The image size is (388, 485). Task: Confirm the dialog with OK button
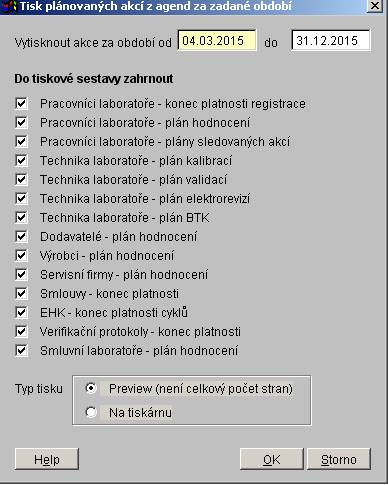(x=271, y=459)
